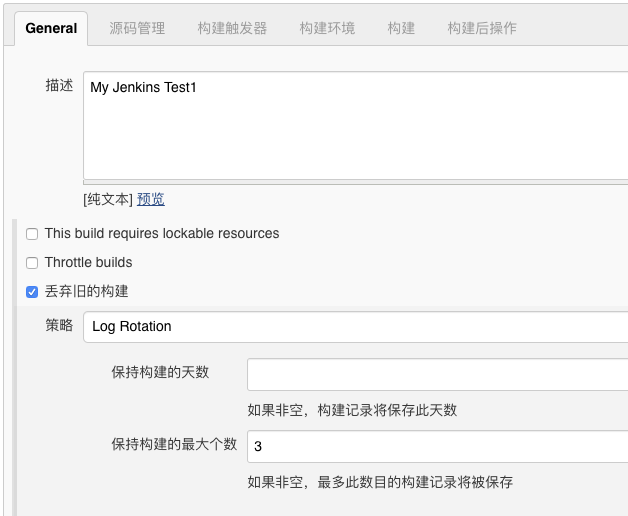Click the 描述 label

(59, 85)
